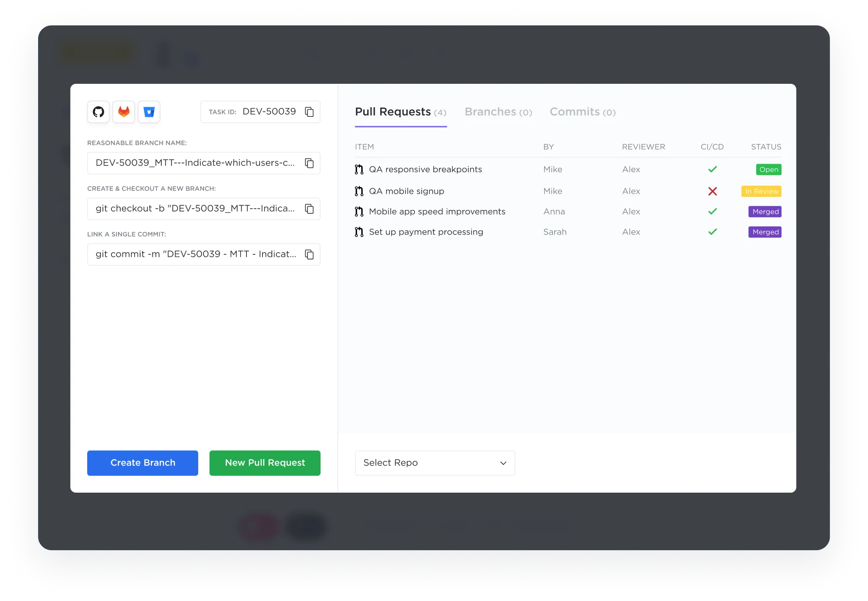Click the New Pull Request button
Screen dimensions: 868x601
[265, 463]
